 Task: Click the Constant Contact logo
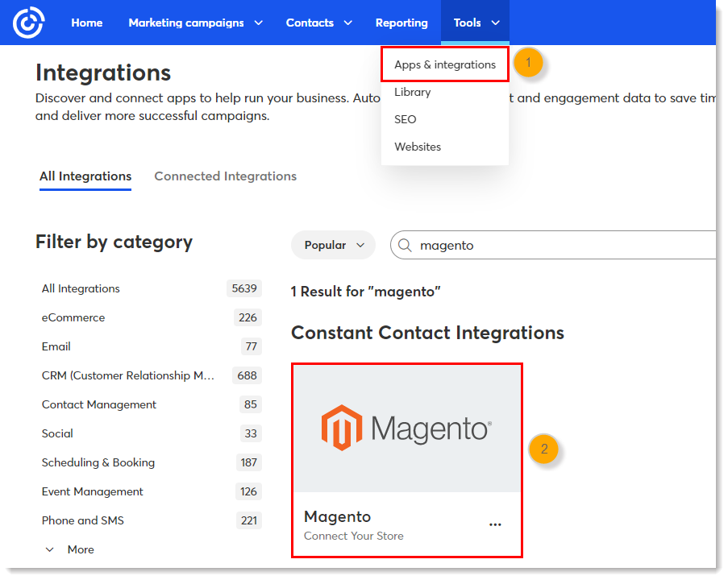[x=28, y=22]
